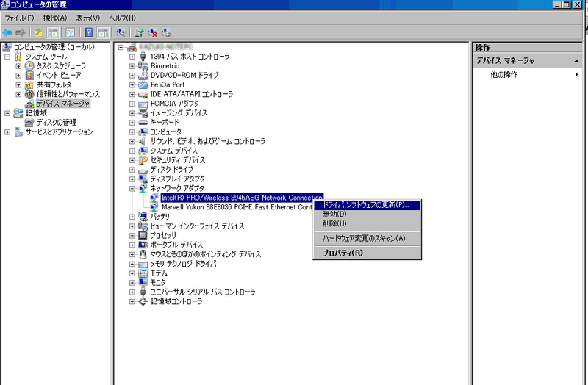588x385 pixels.
Task: Click the ディスクの管理 icon
Action: (x=29, y=122)
